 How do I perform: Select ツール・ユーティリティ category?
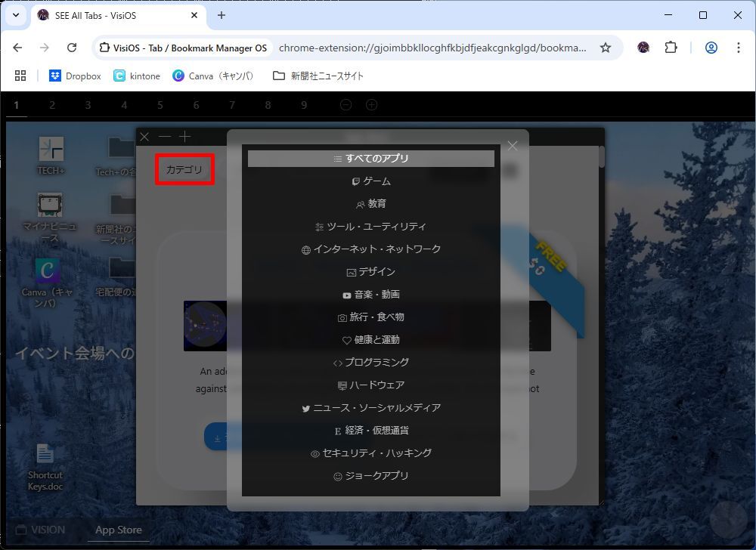pyautogui.click(x=370, y=227)
